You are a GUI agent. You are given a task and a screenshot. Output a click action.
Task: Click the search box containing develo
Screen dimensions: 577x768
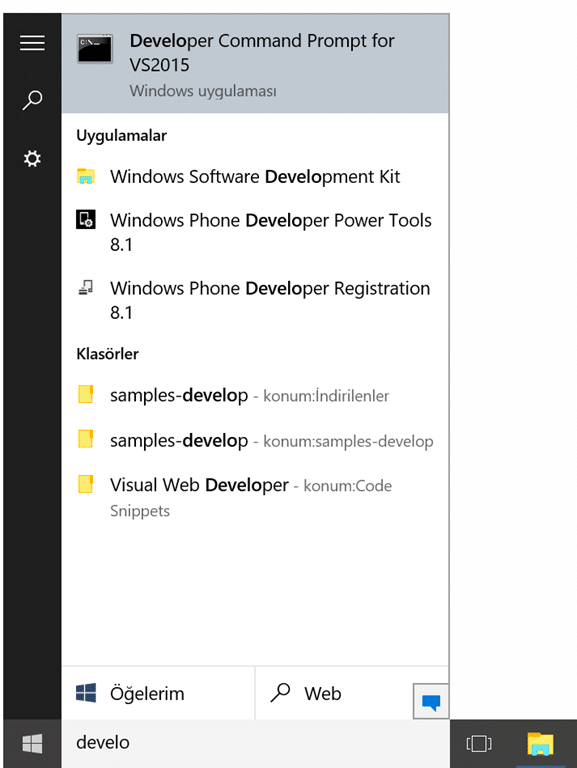point(255,743)
